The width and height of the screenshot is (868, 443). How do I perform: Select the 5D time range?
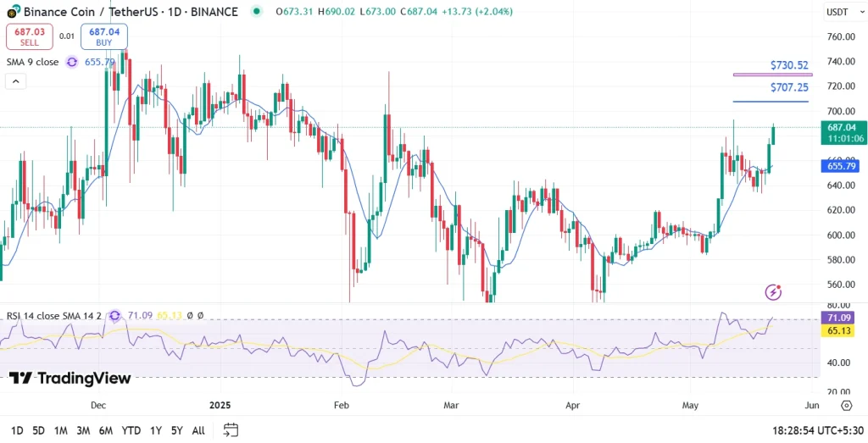(38, 430)
